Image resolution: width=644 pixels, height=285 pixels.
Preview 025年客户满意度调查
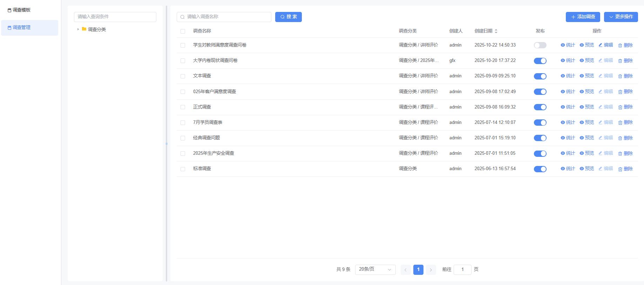(x=587, y=92)
